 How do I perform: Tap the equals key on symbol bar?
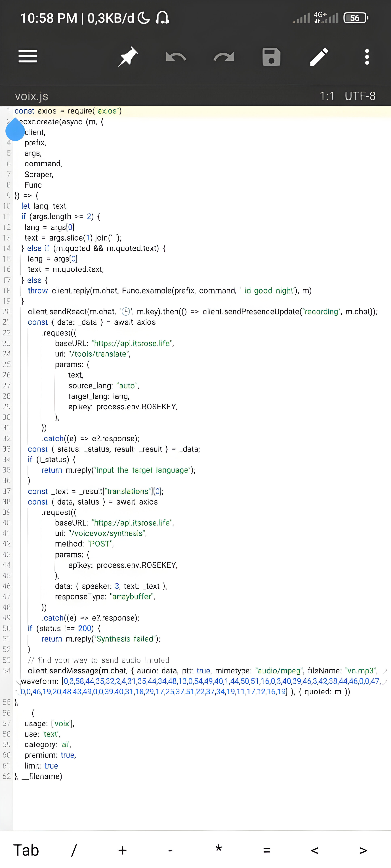point(266,850)
